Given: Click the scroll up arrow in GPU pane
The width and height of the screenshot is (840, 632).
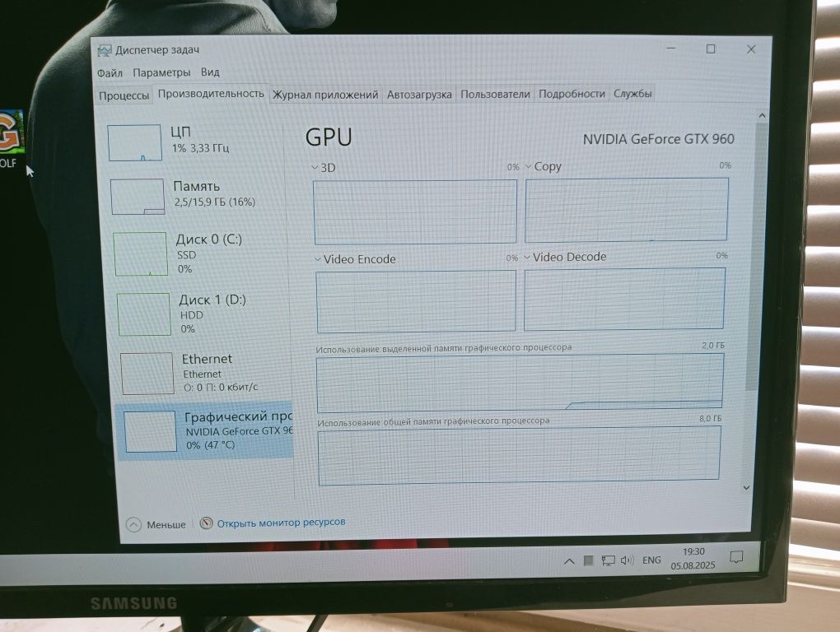Looking at the screenshot, I should tap(762, 115).
